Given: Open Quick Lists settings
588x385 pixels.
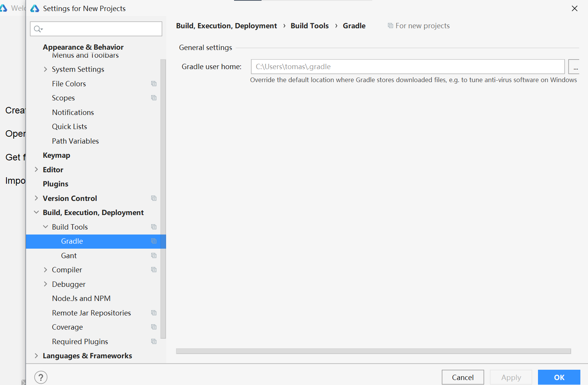Looking at the screenshot, I should click(x=69, y=126).
